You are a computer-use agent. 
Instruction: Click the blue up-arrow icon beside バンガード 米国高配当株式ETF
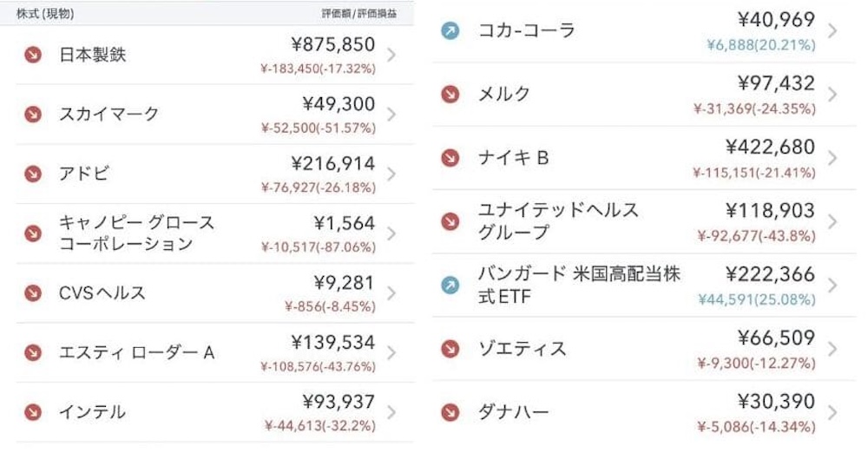(450, 286)
